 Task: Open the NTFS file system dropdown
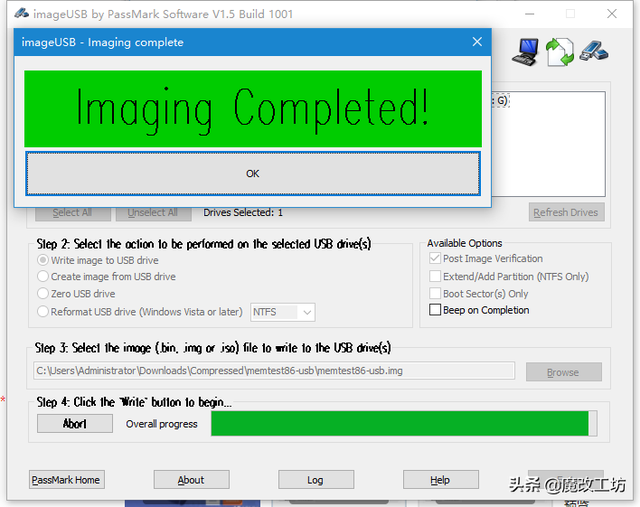point(282,312)
